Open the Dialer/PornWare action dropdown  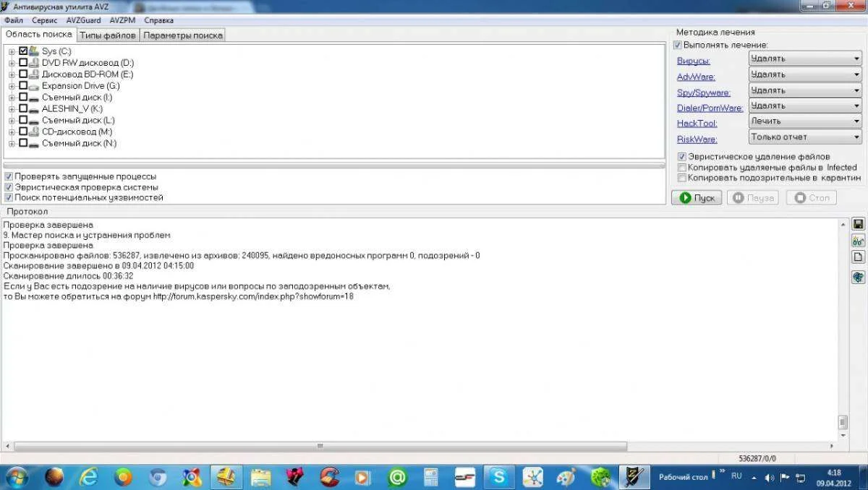click(x=805, y=106)
